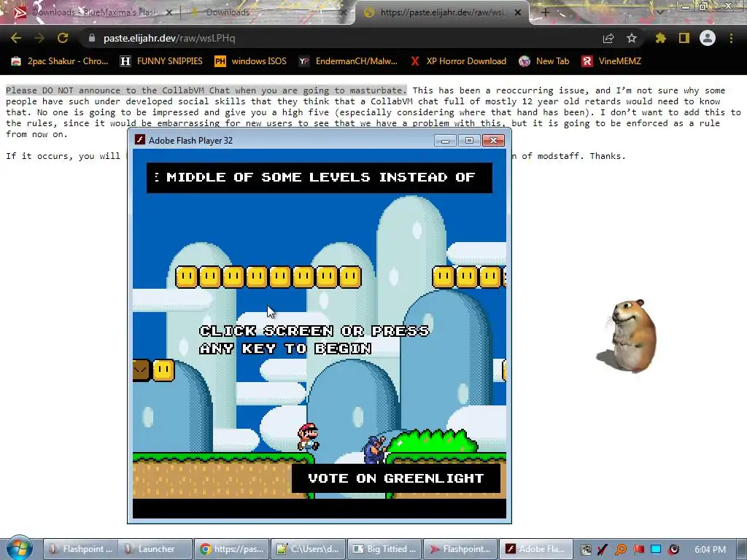
Task: Click the orange magnifier tray icon
Action: (621, 550)
